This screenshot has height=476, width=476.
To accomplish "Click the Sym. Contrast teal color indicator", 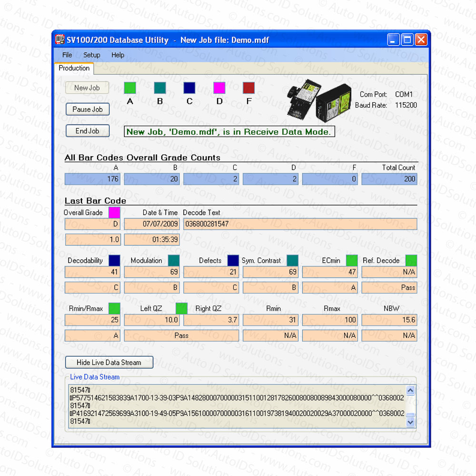I will (x=293, y=260).
